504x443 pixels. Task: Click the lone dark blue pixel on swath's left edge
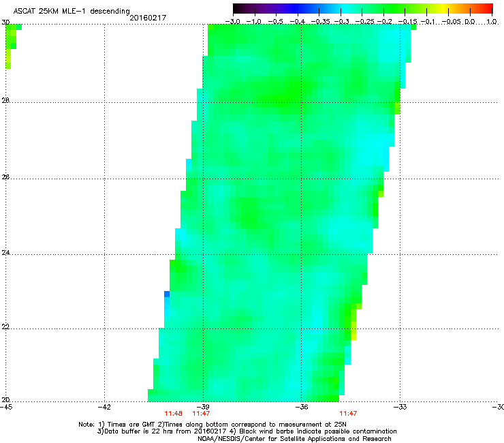point(167,294)
